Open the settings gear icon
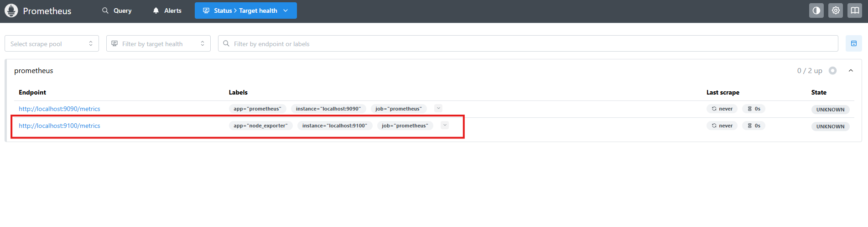868x227 pixels. click(835, 11)
